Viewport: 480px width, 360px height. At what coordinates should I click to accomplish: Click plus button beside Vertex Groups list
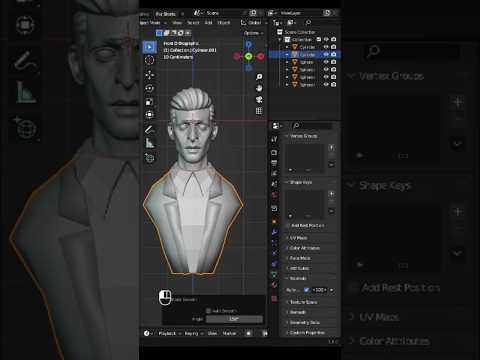tap(332, 147)
